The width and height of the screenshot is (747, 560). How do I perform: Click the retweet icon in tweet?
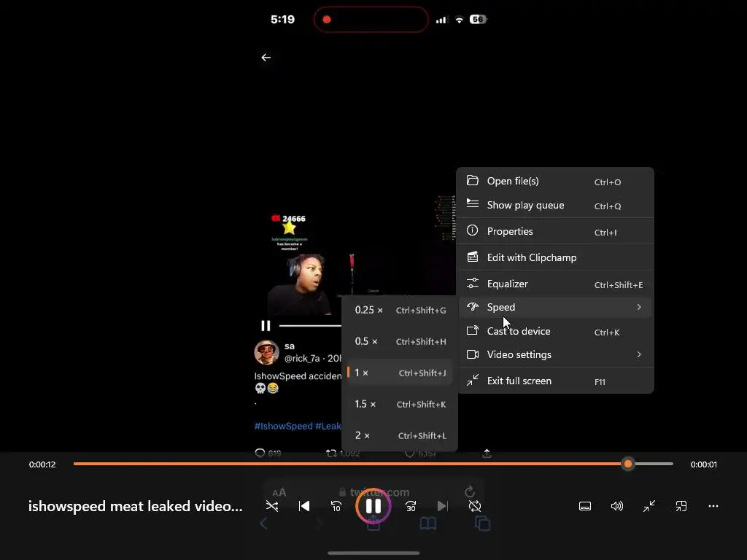click(x=331, y=454)
